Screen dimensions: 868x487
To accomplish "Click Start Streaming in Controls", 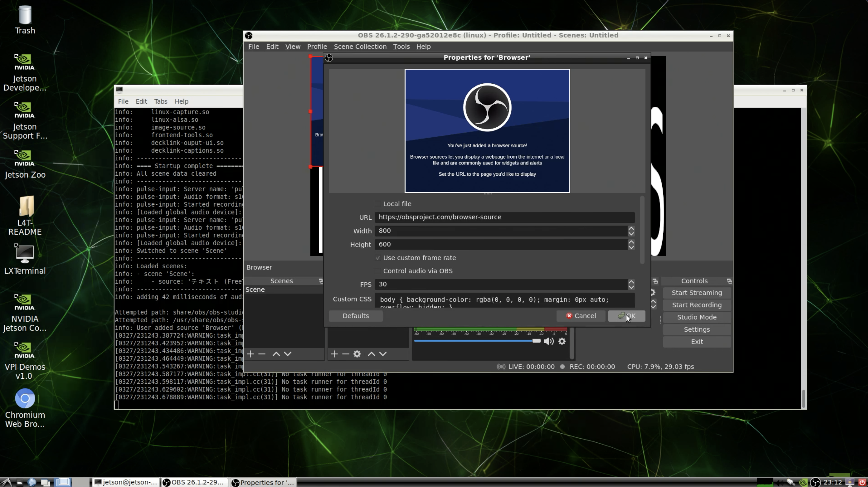I will tap(696, 293).
